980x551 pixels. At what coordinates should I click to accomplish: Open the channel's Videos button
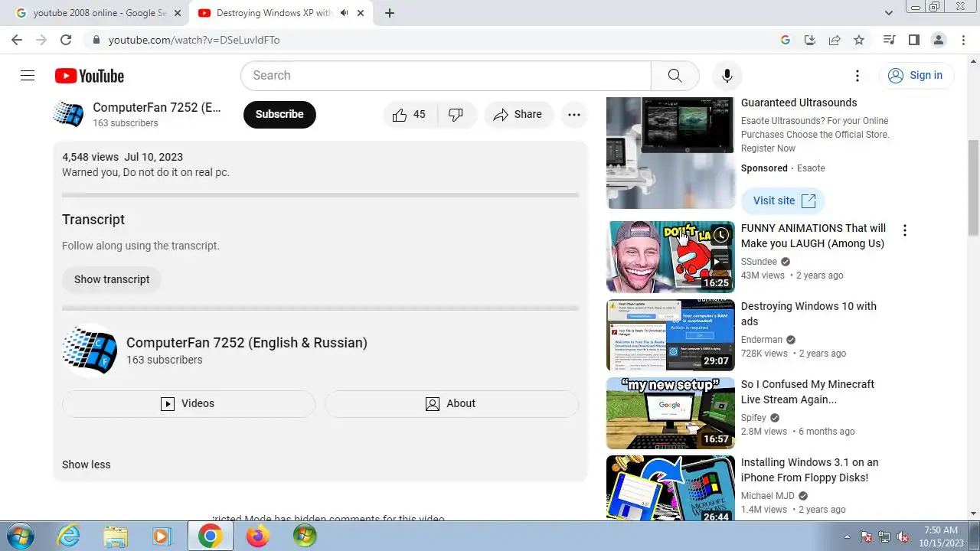pos(188,403)
